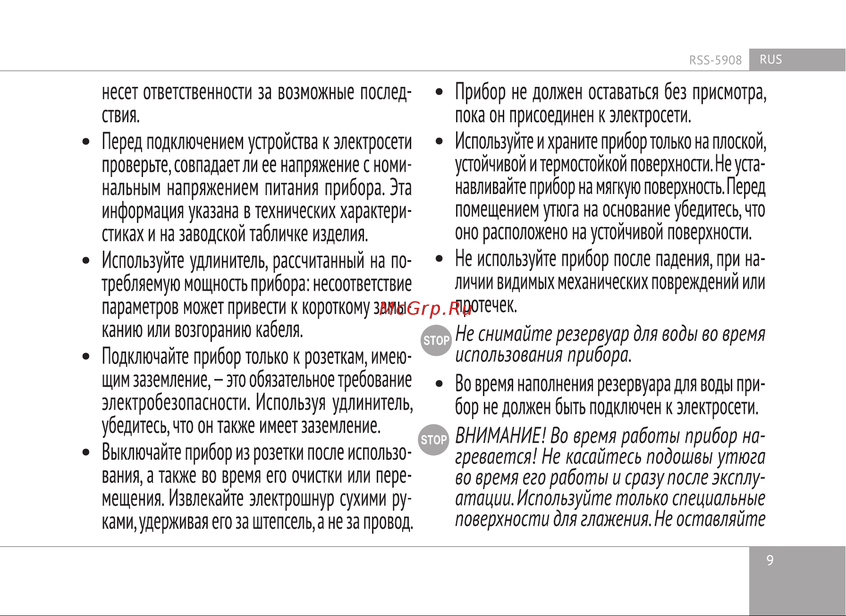The image size is (846, 616).
Task: Click the text 'Используйте и храните прибор'
Action: point(551,142)
